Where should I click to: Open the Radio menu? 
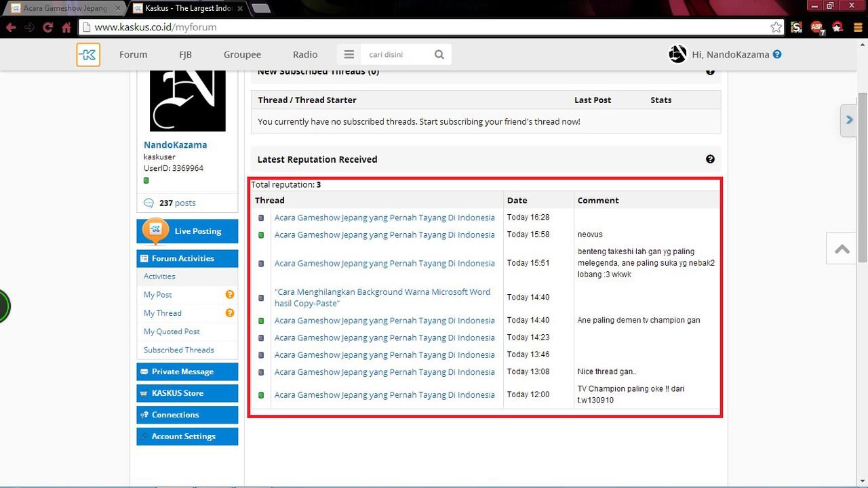[305, 54]
